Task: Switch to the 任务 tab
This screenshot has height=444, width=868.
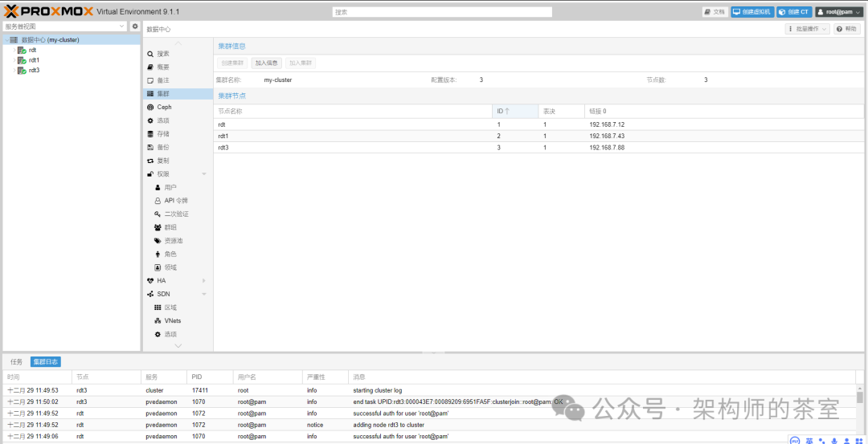Action: point(17,361)
